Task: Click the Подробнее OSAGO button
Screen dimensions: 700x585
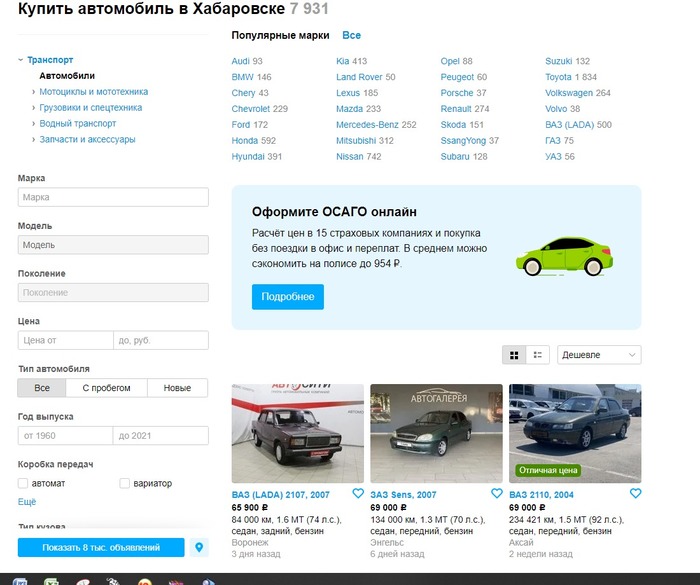Action: pos(288,297)
